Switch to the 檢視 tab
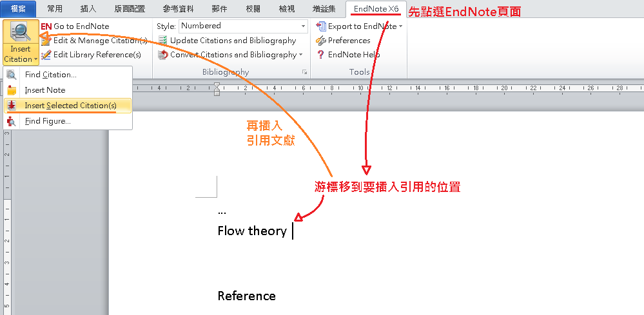The width and height of the screenshot is (644, 315). coord(287,9)
